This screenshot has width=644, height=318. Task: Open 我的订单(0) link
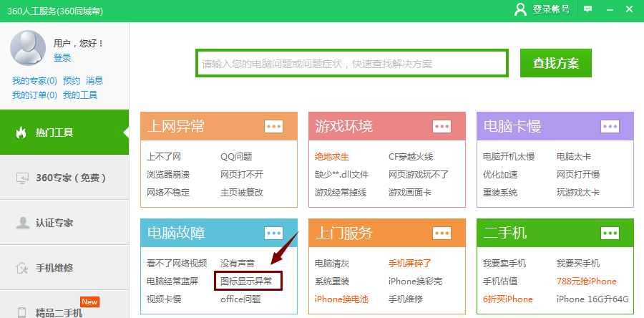tap(34, 95)
